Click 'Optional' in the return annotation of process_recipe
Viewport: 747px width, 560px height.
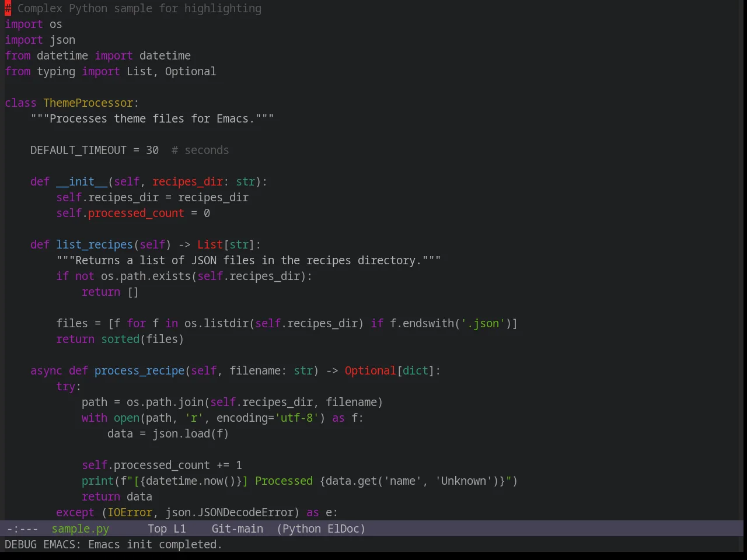tap(370, 370)
